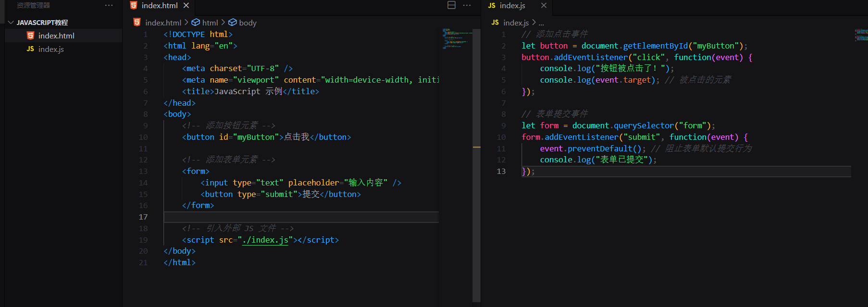The width and height of the screenshot is (868, 307).
Task: Click JS icon beside index.js in explorer
Action: [x=30, y=49]
